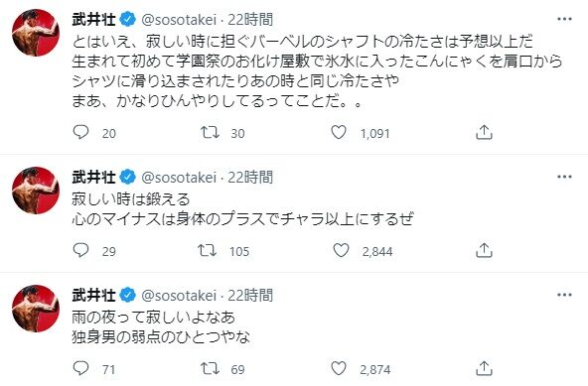Image resolution: width=588 pixels, height=386 pixels.
Task: Reply to the rainy night tweet
Action: pyautogui.click(x=80, y=369)
